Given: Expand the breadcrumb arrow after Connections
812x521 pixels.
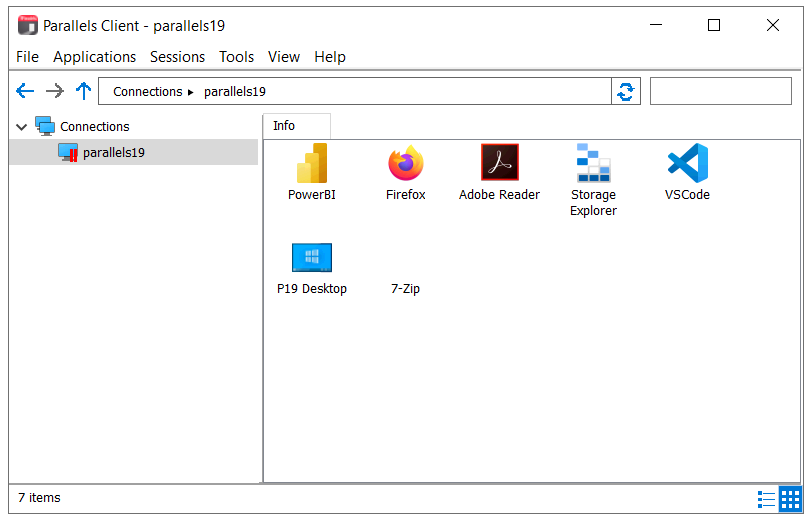Looking at the screenshot, I should pyautogui.click(x=191, y=92).
